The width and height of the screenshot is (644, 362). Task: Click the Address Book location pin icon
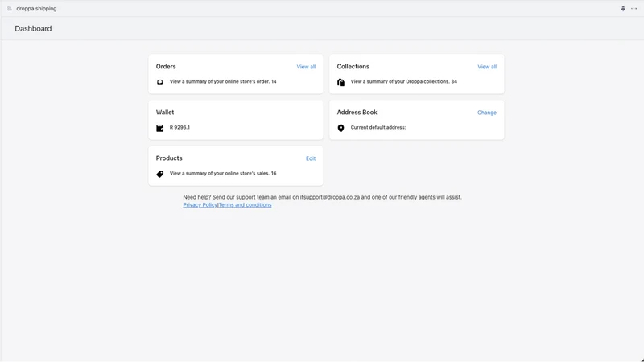341,128
